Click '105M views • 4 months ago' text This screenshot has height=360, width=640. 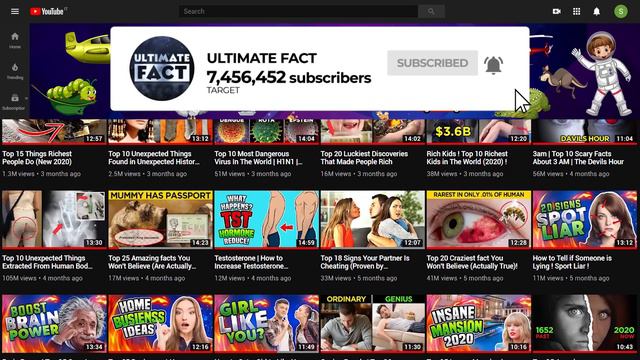(42, 278)
